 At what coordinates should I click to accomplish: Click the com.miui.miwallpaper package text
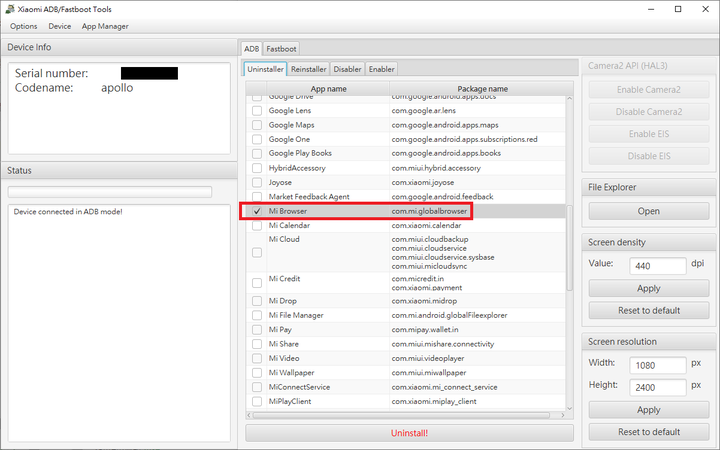[429, 373]
